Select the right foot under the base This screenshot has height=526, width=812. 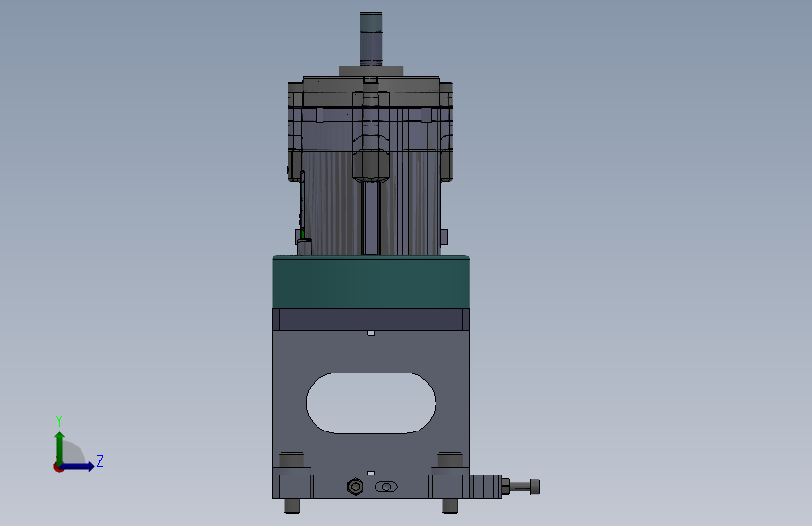[450, 505]
